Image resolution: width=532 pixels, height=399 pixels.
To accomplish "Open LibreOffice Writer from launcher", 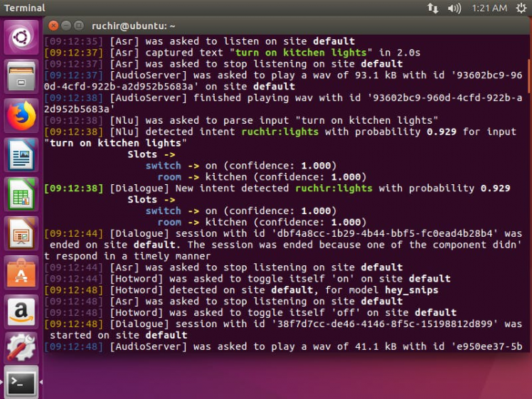I will click(21, 155).
